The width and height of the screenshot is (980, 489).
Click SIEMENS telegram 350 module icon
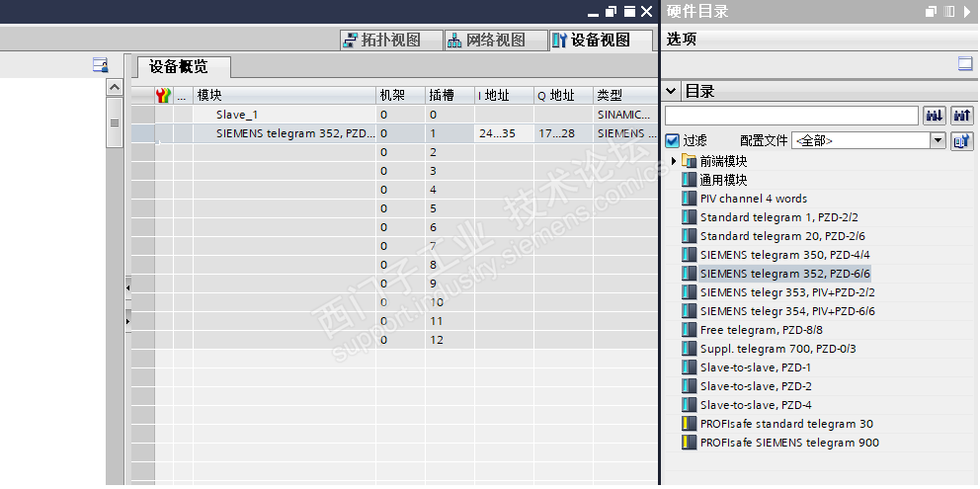[x=689, y=255]
